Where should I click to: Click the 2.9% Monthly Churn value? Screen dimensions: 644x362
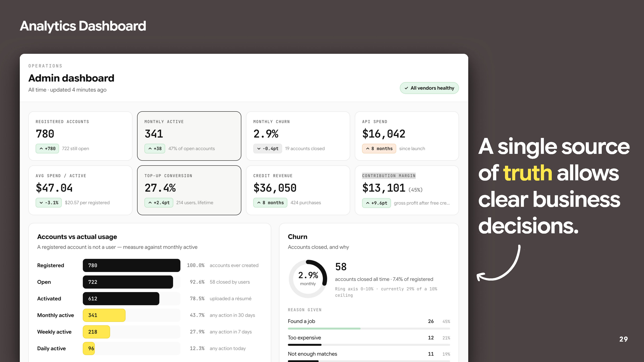point(266,134)
